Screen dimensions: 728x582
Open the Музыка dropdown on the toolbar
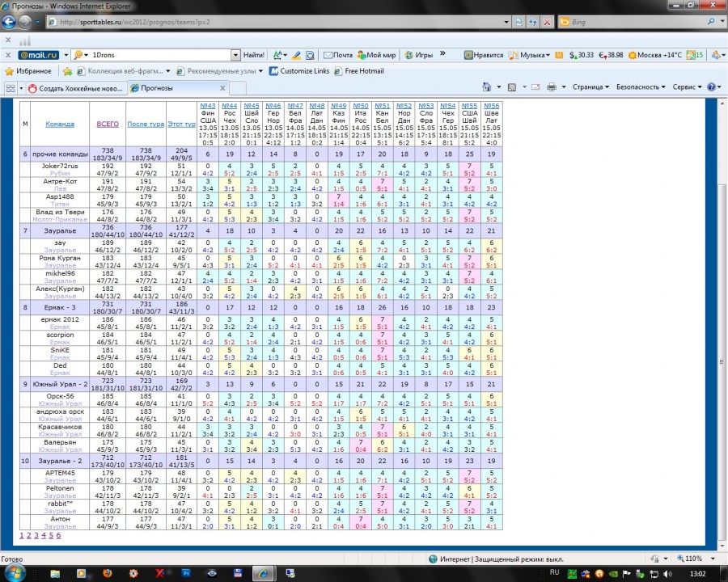pos(534,55)
